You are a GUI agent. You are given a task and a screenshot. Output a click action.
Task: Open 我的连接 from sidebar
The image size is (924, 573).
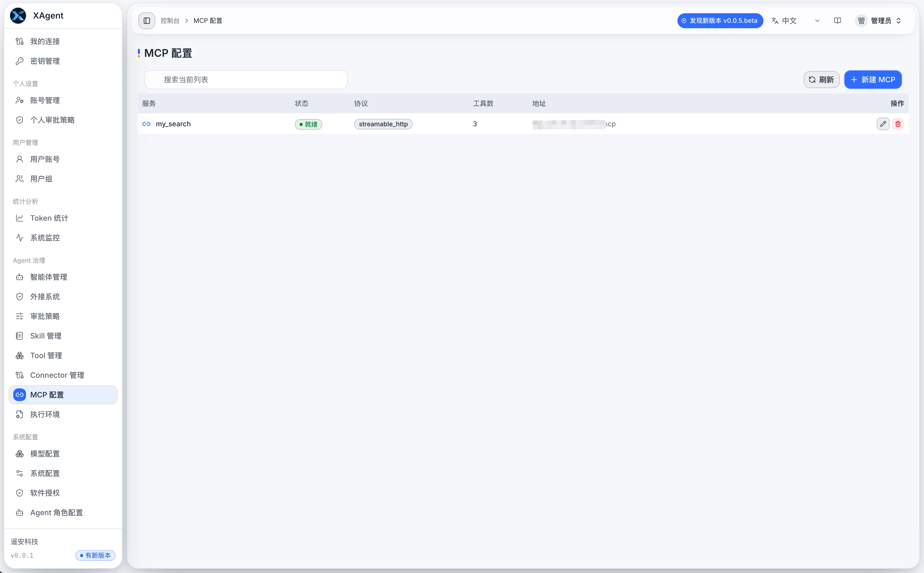[x=63, y=41]
